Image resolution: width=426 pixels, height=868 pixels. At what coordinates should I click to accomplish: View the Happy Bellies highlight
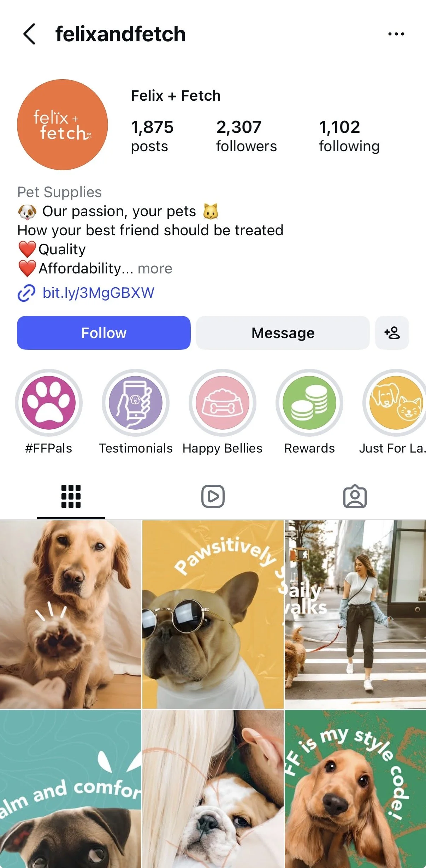(x=223, y=403)
